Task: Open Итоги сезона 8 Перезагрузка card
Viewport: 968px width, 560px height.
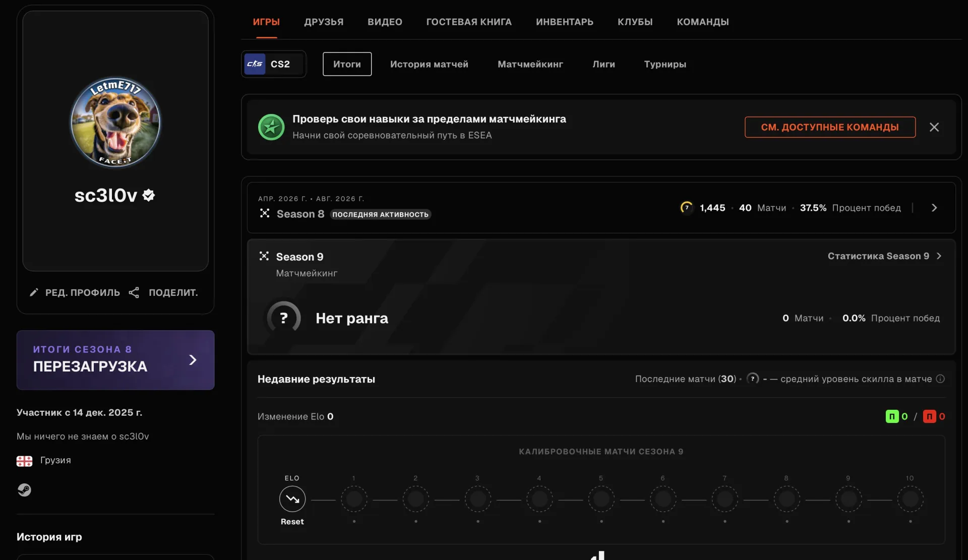Action: (115, 360)
